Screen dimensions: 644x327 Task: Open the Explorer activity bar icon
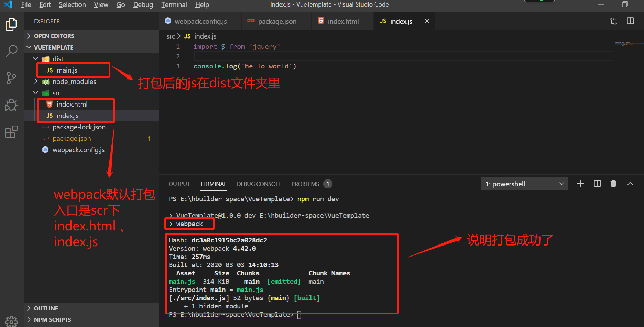click(11, 24)
